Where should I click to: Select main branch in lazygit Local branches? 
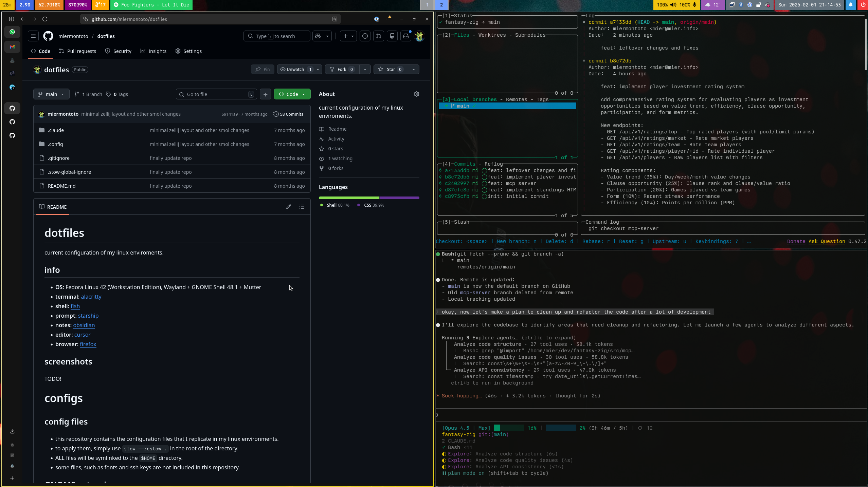pyautogui.click(x=507, y=106)
